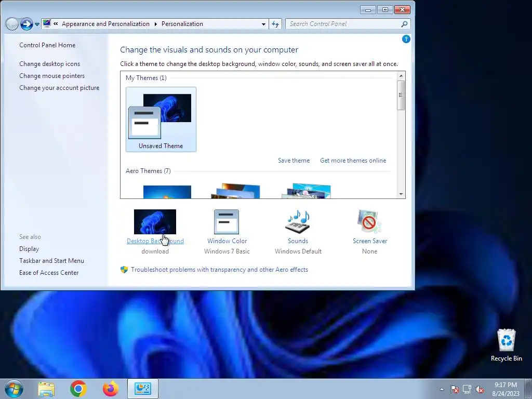The image size is (532, 399).
Task: Click the Forward navigation arrow button
Action: coord(26,24)
